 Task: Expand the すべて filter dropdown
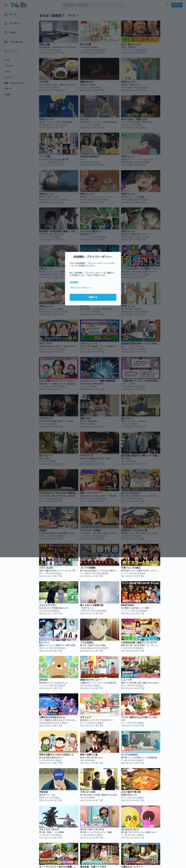73,15
